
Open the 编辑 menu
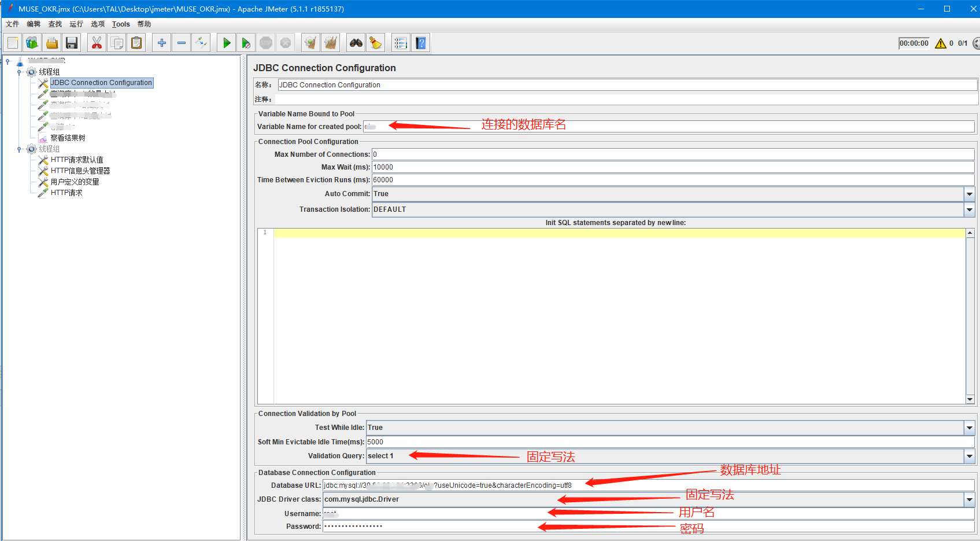click(34, 24)
